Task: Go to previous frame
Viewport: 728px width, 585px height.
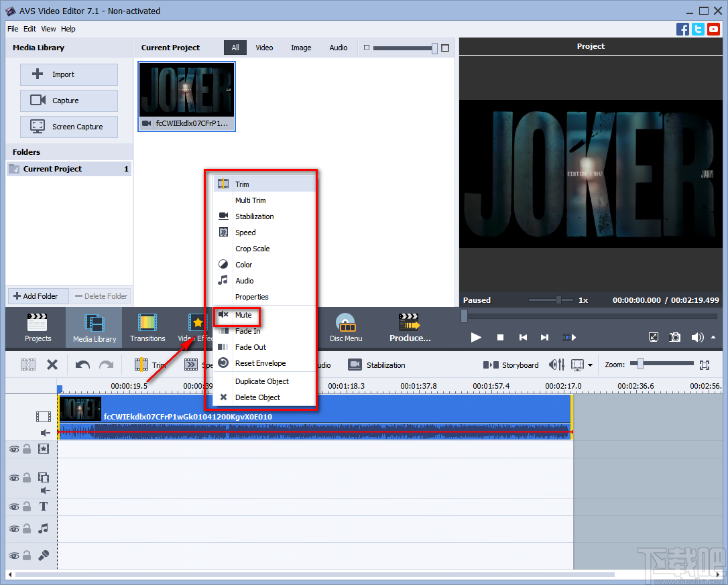Action: pyautogui.click(x=523, y=338)
